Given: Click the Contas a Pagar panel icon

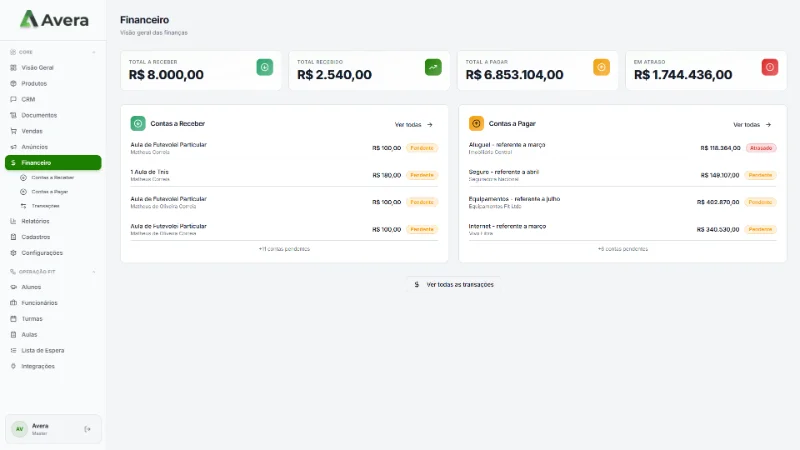Looking at the screenshot, I should pyautogui.click(x=476, y=123).
